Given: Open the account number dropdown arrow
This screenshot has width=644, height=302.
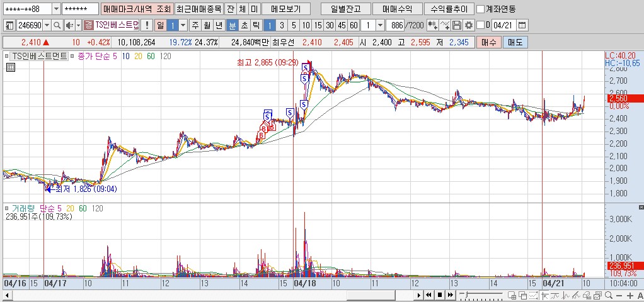Looking at the screenshot, I should coord(57,9).
